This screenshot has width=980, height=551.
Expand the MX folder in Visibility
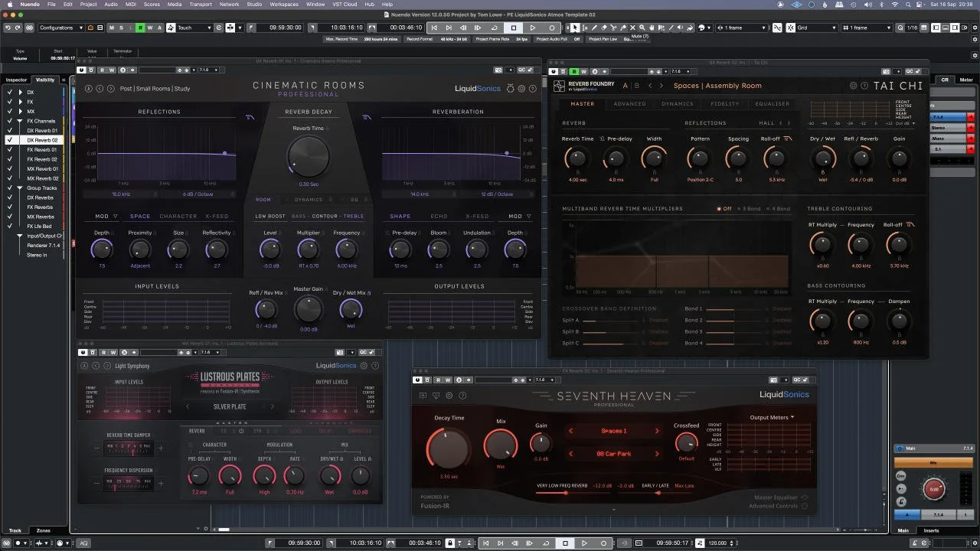coord(21,112)
